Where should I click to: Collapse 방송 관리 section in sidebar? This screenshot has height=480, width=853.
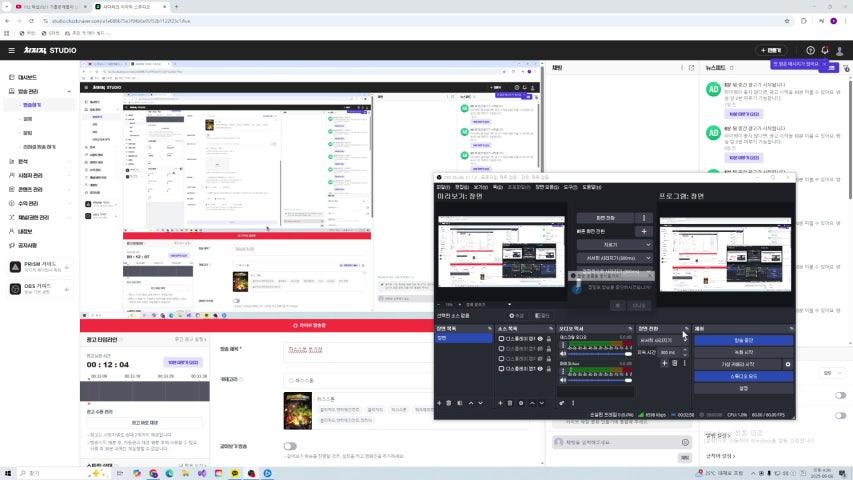[x=69, y=91]
